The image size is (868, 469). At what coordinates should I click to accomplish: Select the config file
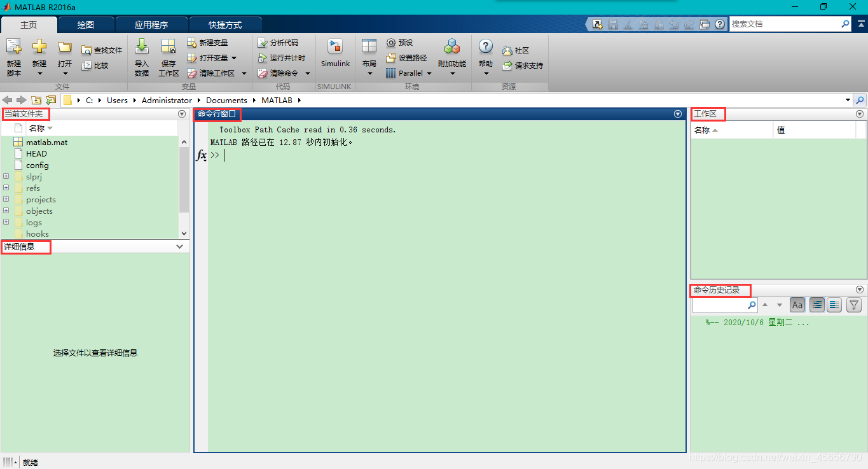38,165
